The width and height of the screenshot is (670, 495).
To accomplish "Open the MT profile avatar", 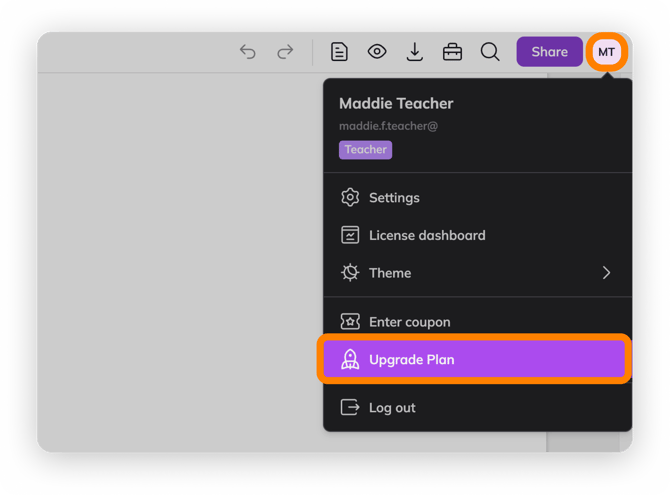I will coord(606,52).
